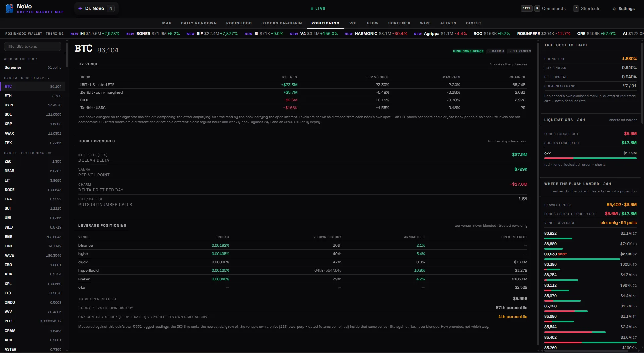Open the WIRE tab
This screenshot has height=353, width=644.
pos(425,23)
